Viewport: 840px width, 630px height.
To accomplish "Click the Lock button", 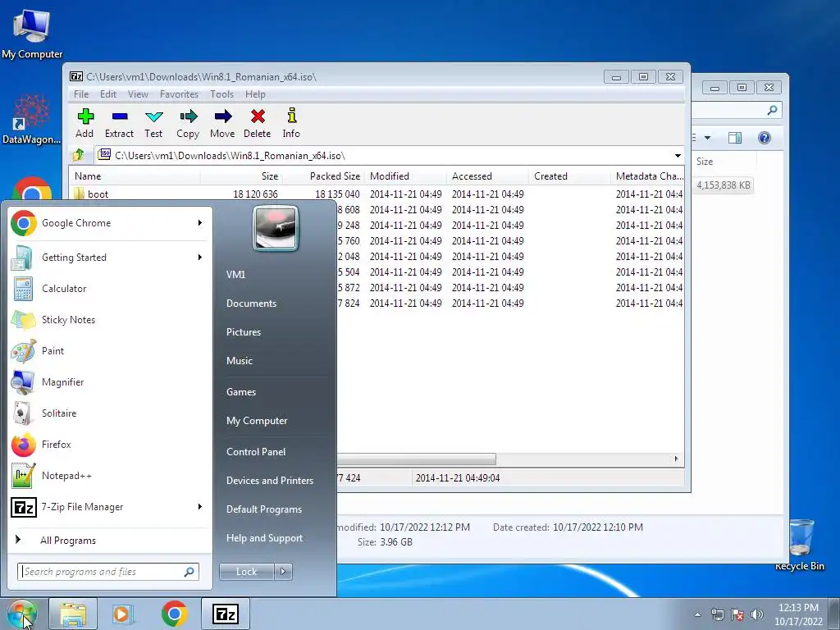I will pyautogui.click(x=247, y=572).
